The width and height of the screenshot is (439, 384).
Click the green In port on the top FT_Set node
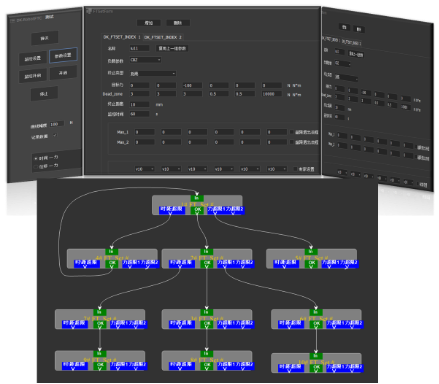tap(197, 198)
